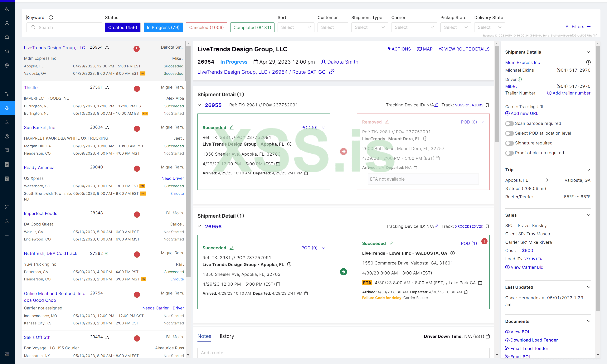Click the location pin sidebar icon

pos(7,66)
